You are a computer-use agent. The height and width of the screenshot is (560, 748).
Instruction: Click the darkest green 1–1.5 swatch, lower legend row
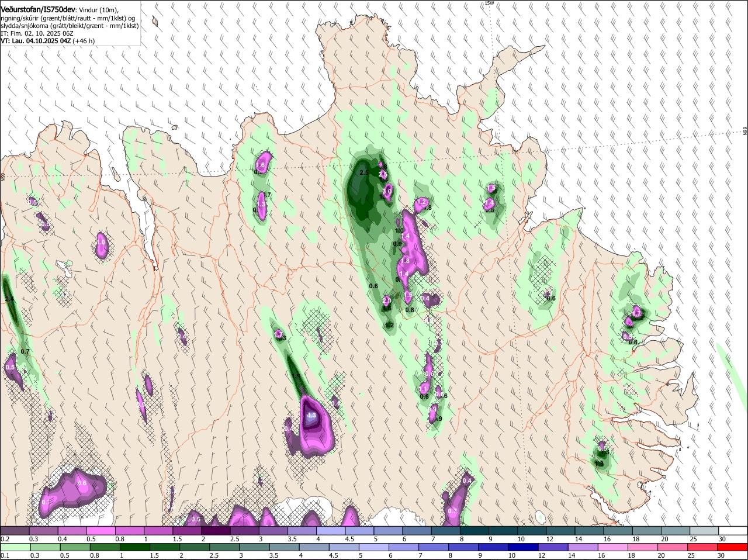(x=134, y=547)
